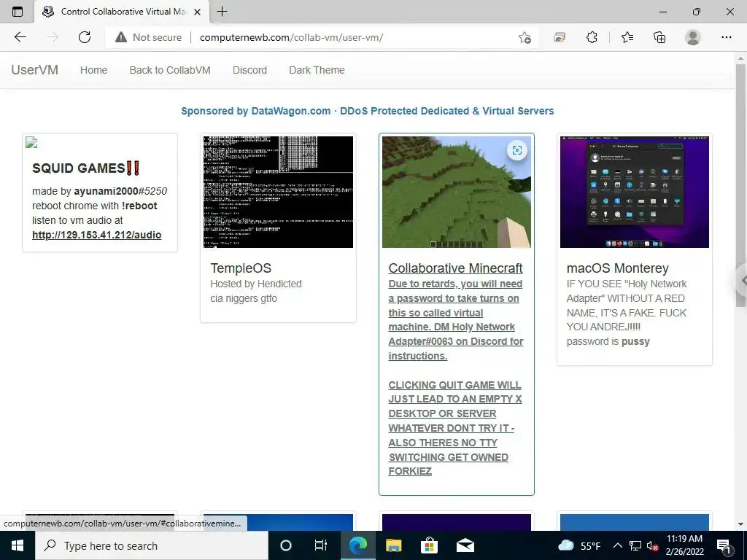
Task: Click the browser Back arrow
Action: click(x=20, y=37)
